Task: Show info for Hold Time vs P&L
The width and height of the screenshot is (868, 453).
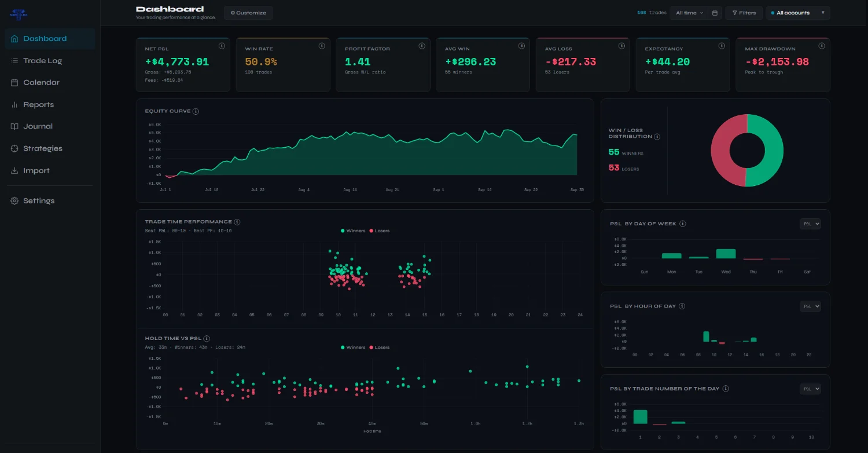Action: [x=207, y=338]
